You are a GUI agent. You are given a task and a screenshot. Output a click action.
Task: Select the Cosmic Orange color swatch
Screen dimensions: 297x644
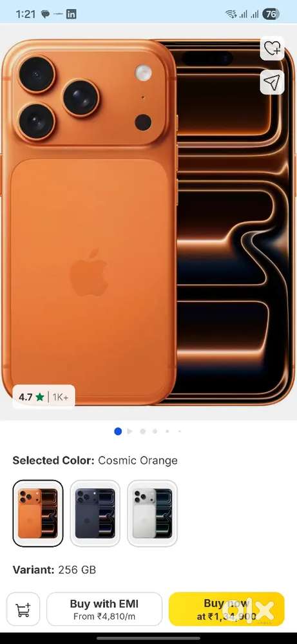coord(38,513)
